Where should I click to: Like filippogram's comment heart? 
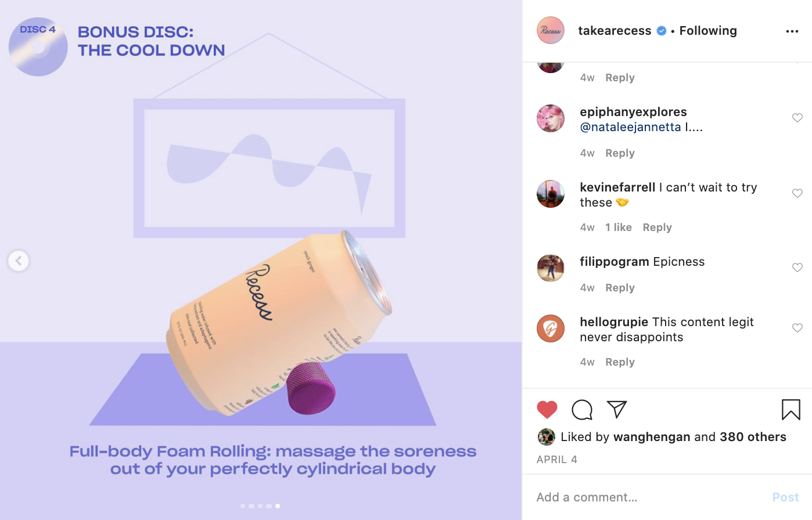[x=797, y=268]
